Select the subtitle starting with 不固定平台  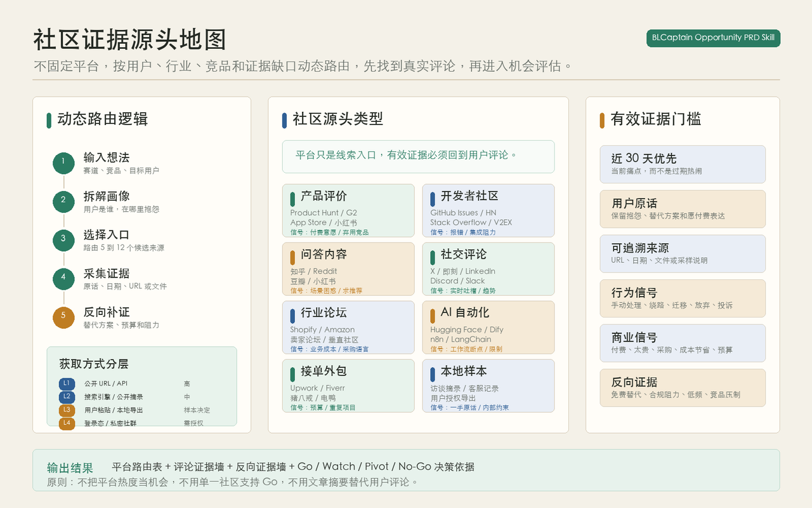(x=303, y=66)
